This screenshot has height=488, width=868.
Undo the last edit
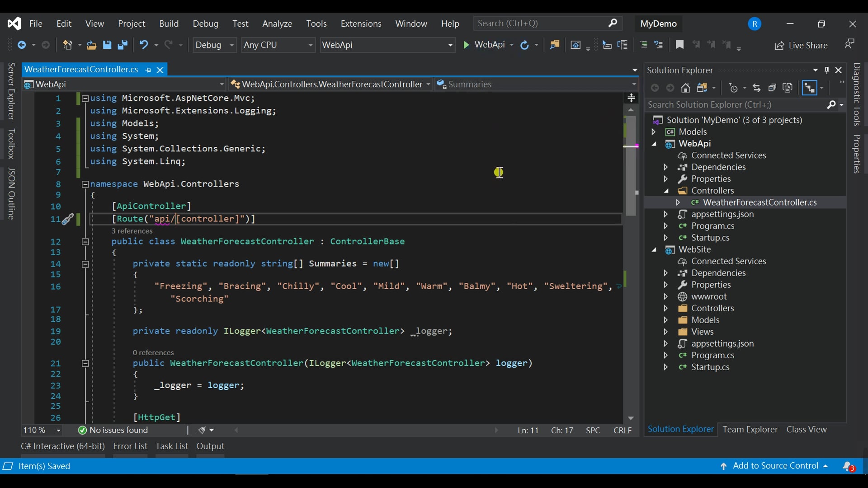coord(144,45)
